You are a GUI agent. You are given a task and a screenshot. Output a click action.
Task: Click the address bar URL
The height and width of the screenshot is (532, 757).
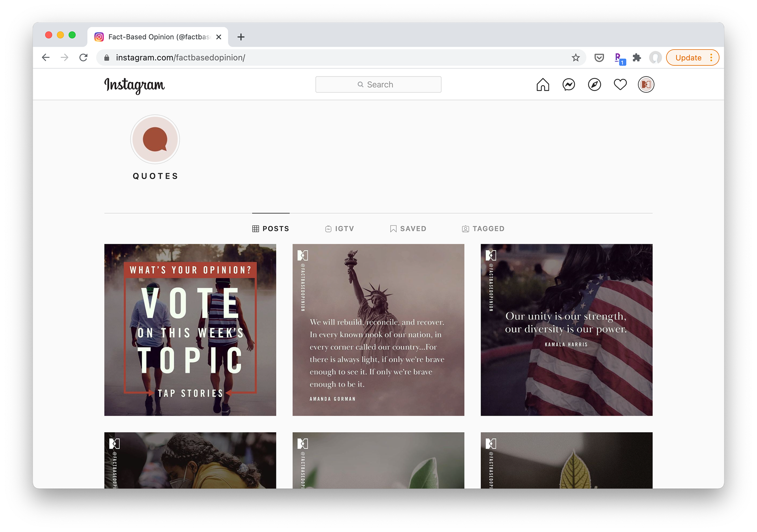(181, 58)
